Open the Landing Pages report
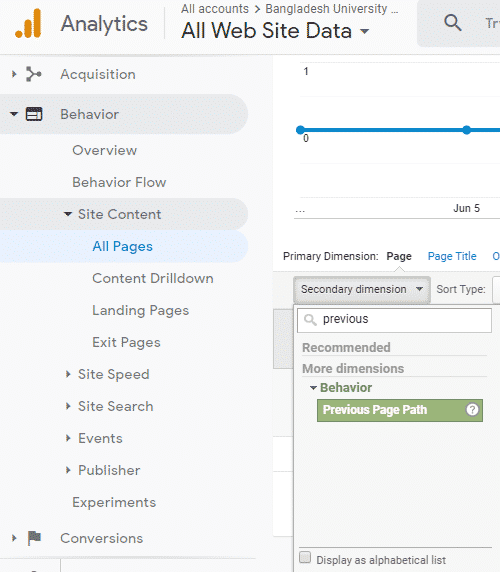This screenshot has width=500, height=572. [x=140, y=310]
